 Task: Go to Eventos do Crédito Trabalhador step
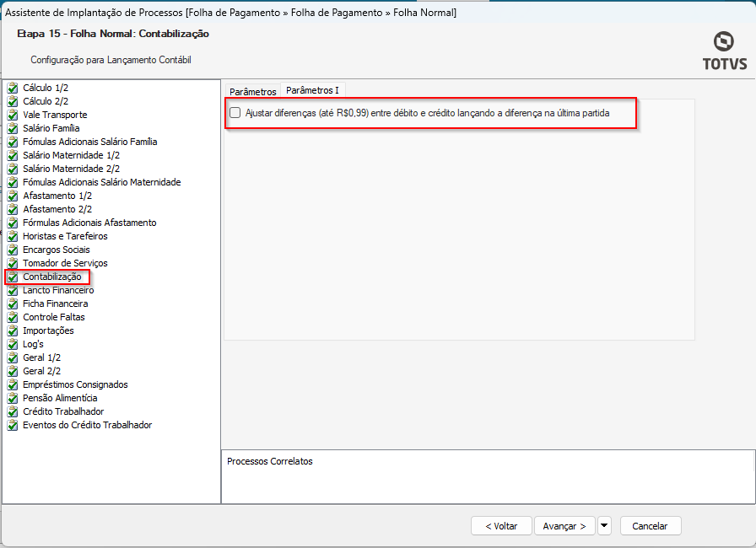pos(87,425)
